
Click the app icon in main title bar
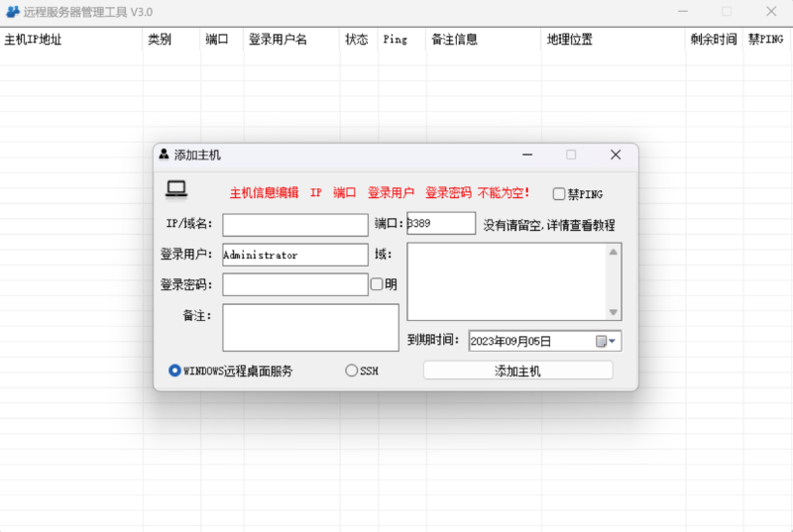pos(13,12)
